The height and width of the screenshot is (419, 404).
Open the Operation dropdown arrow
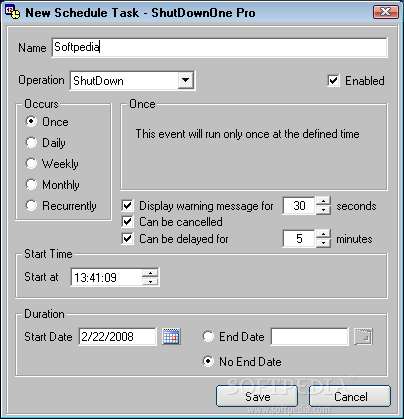(185, 80)
